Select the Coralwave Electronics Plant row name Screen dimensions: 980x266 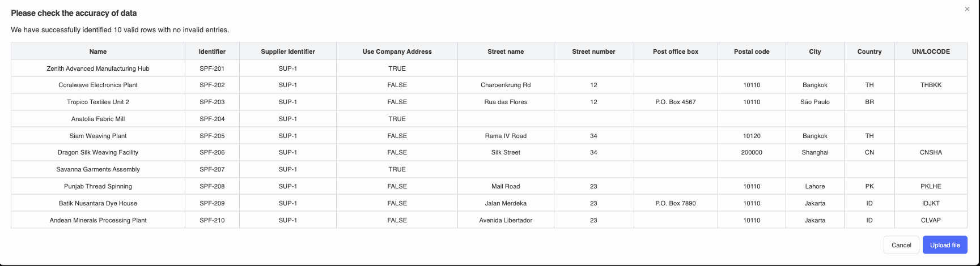pyautogui.click(x=98, y=85)
